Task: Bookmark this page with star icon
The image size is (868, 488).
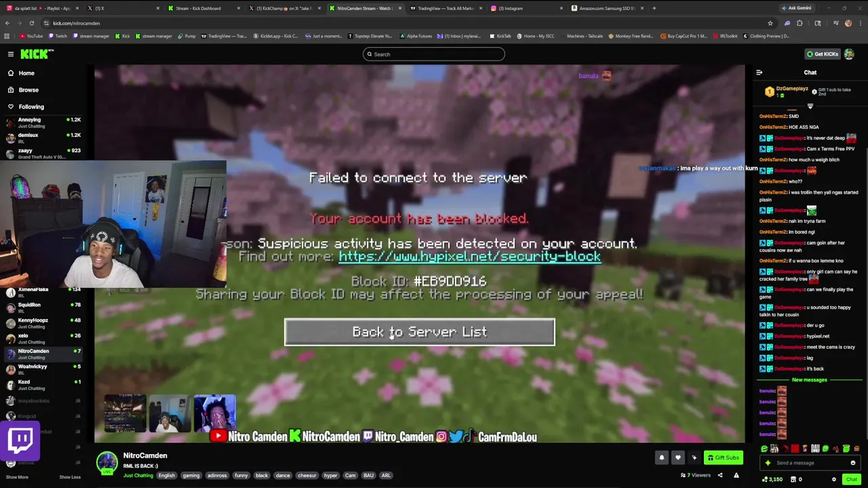Action: click(x=770, y=23)
